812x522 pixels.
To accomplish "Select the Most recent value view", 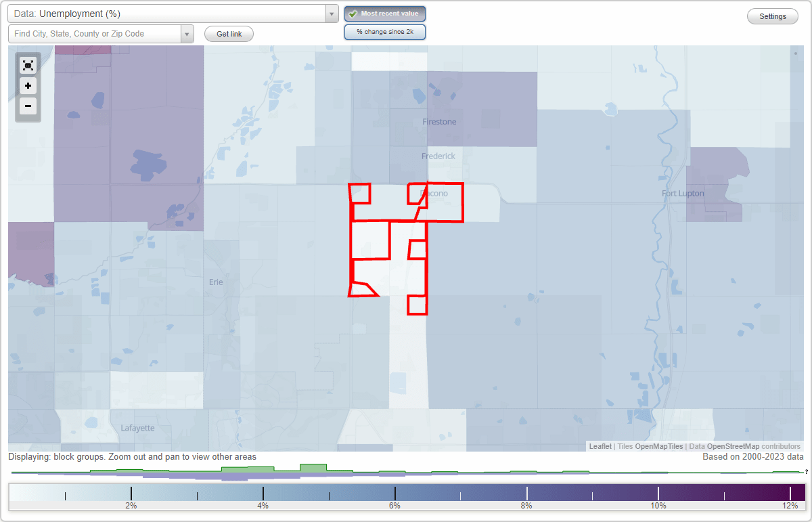I will click(385, 14).
